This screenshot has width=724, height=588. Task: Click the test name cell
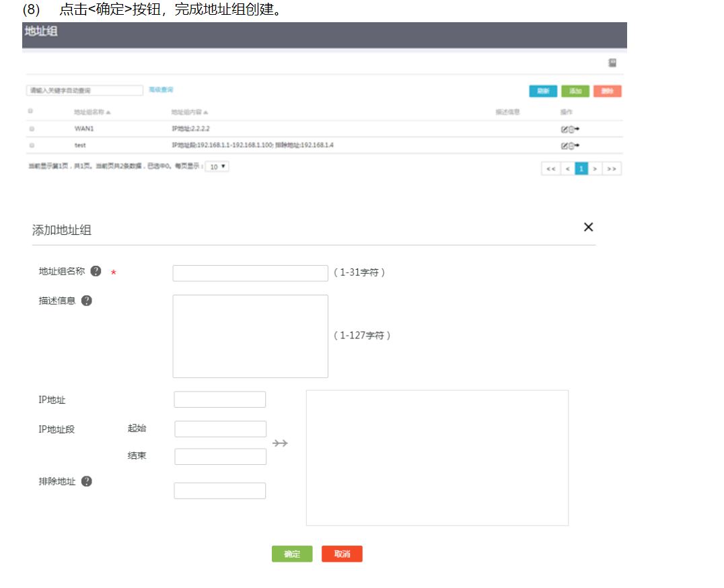80,145
